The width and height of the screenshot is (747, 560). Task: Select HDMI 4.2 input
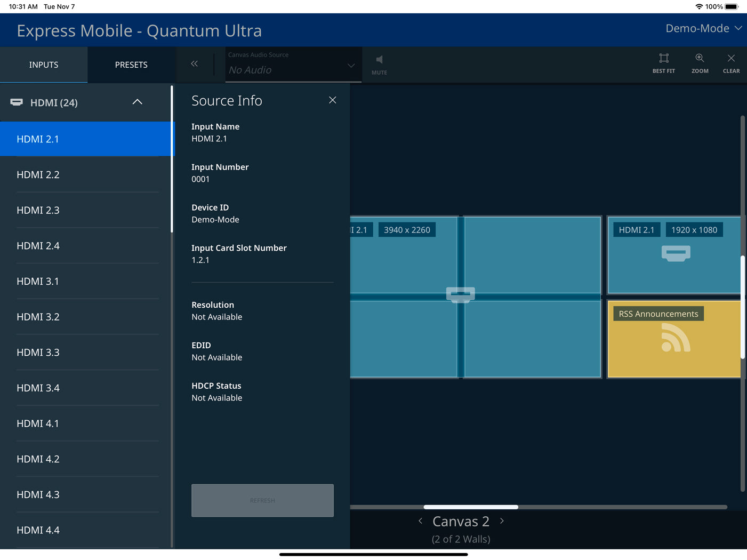[x=87, y=459]
